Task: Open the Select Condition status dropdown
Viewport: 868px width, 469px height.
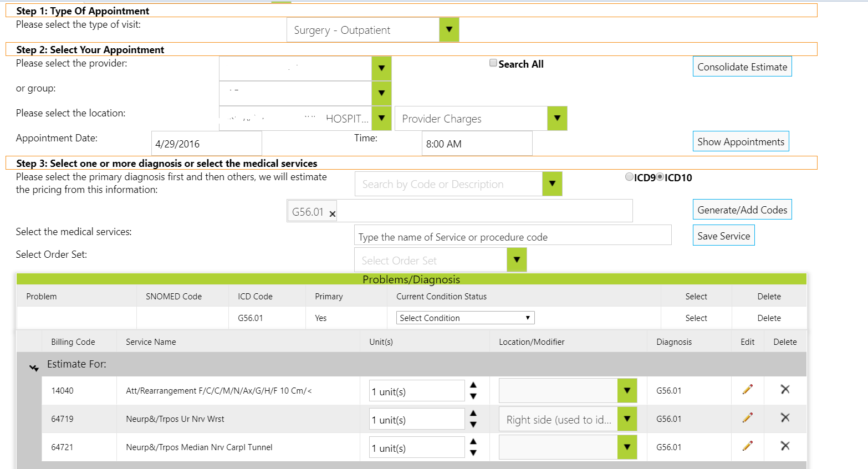Action: [465, 318]
